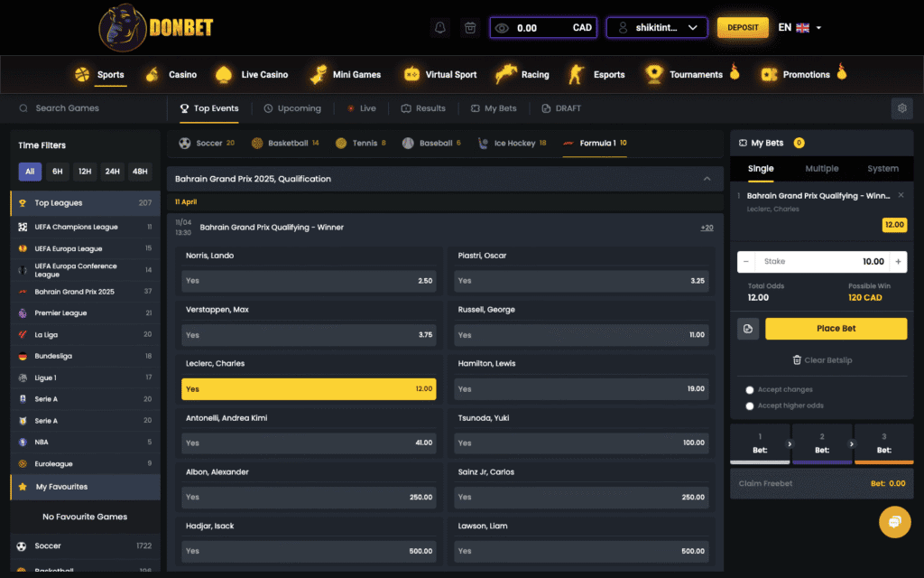Image resolution: width=924 pixels, height=578 pixels.
Task: Select the Soccer sport filter tab
Action: coord(207,144)
